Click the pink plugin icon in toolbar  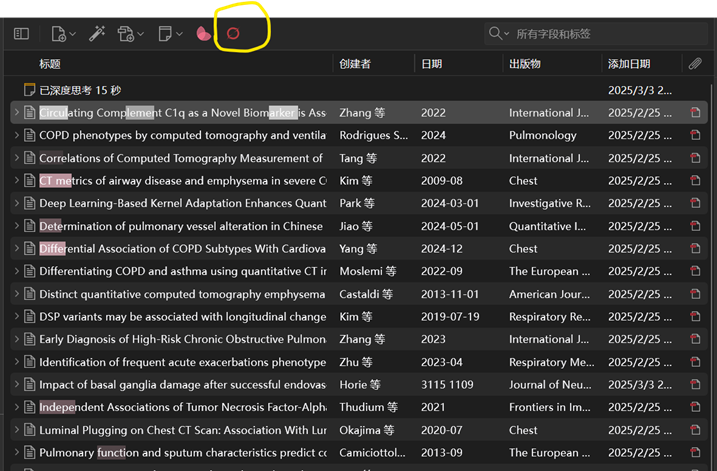click(x=204, y=34)
